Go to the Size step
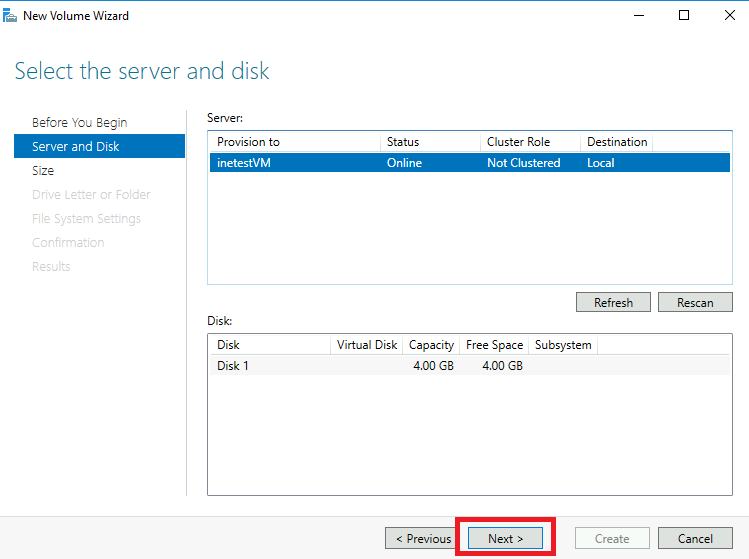749x559 pixels. pyautogui.click(x=43, y=170)
